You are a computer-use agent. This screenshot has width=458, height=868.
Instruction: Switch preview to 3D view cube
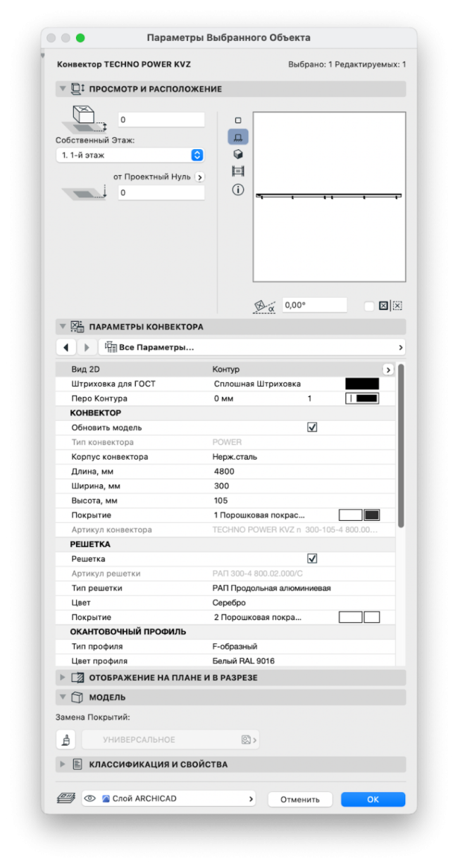click(x=237, y=154)
